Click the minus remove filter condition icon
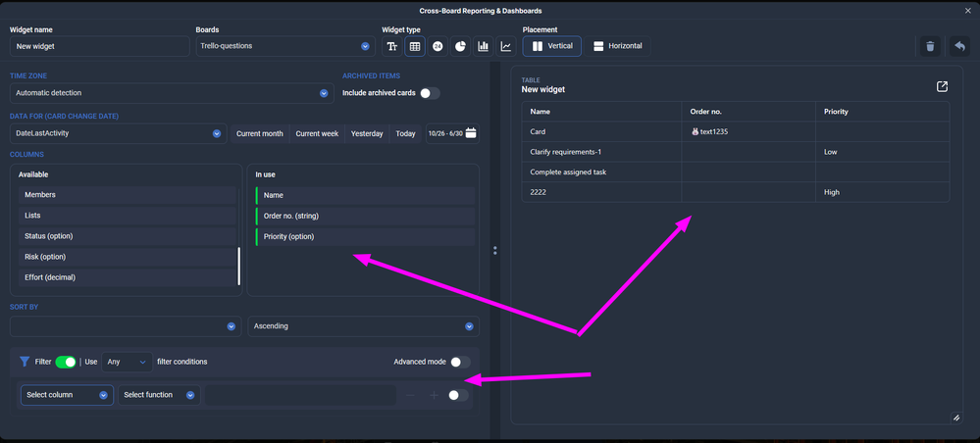Screen dimensions: 980x443 point(411,395)
